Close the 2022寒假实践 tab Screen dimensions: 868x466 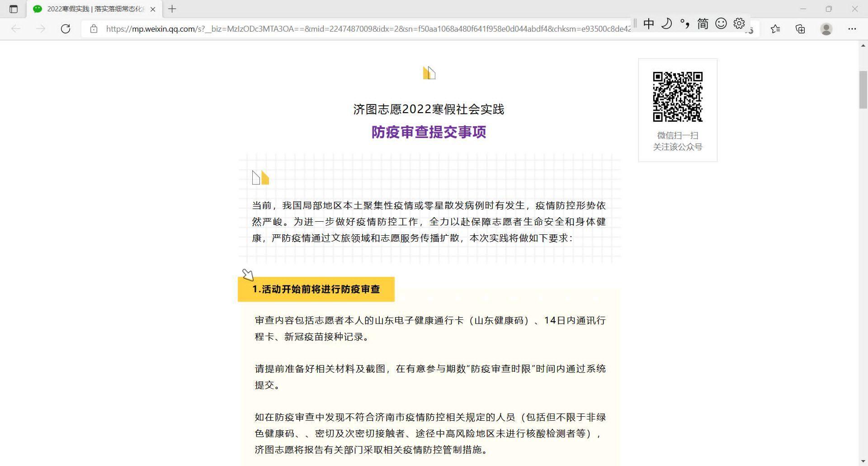tap(153, 9)
